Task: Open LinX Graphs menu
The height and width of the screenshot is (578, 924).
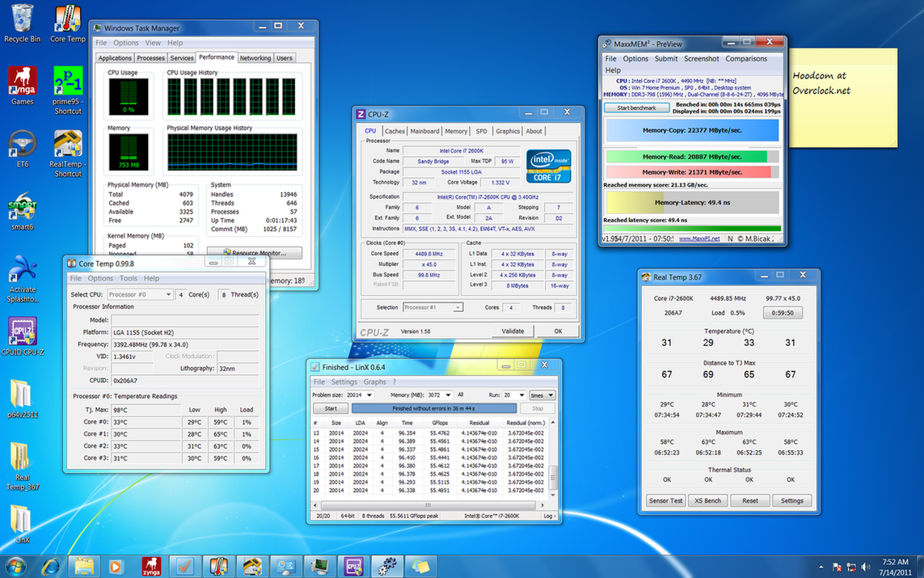Action: tap(375, 382)
